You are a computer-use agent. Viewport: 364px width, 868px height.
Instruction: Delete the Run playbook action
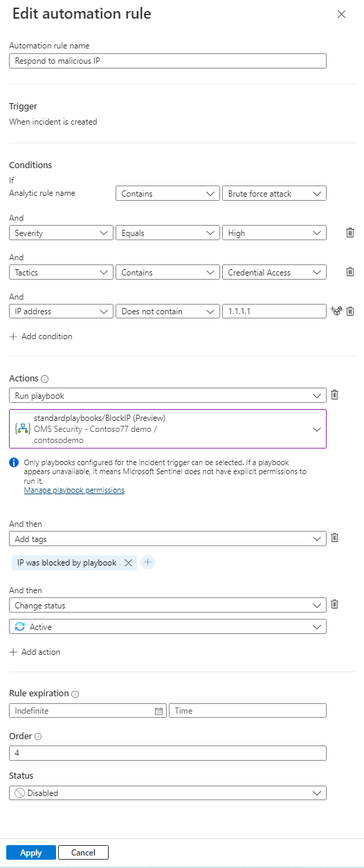(x=335, y=395)
